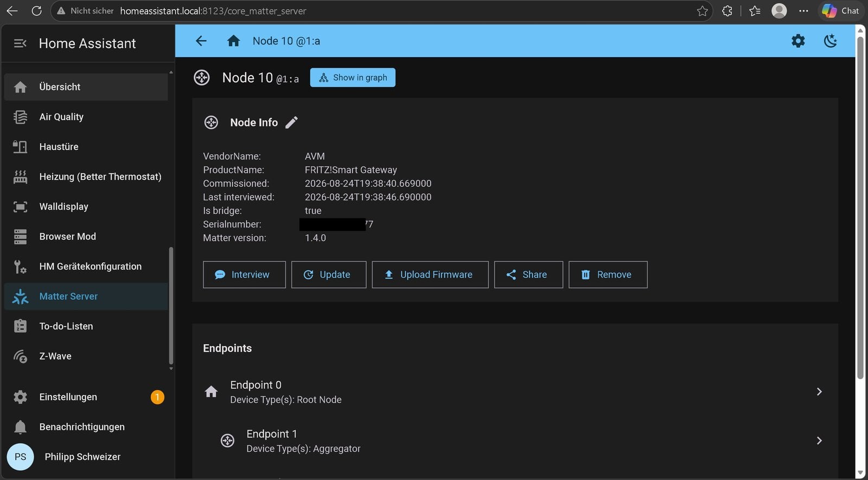
Task: Open the Air Quality dashboard
Action: (86, 117)
